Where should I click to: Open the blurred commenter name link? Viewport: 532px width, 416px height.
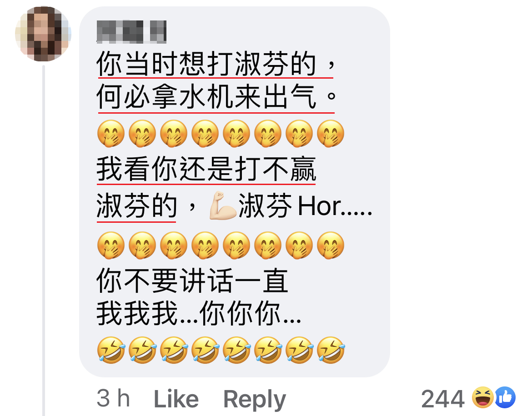(x=131, y=32)
